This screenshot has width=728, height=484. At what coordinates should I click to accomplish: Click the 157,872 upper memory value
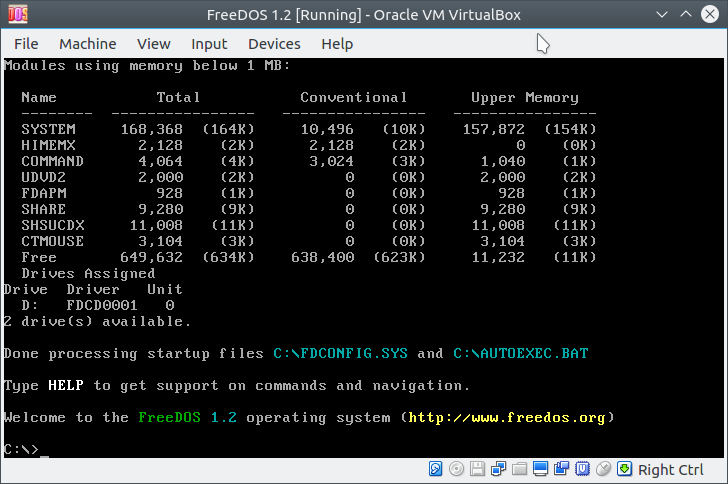pos(494,129)
